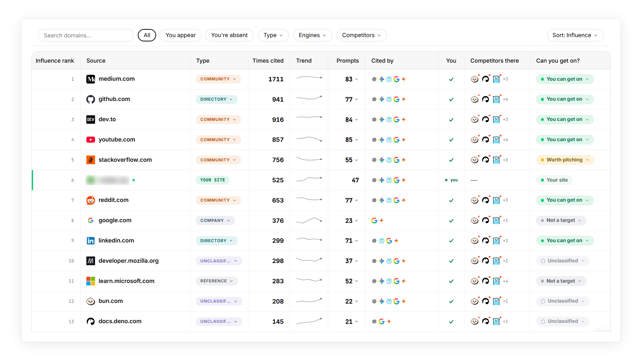Change learn.microsoft.com REFERENCE type dropdown
The width and height of the screenshot is (642, 364).
pos(217,281)
